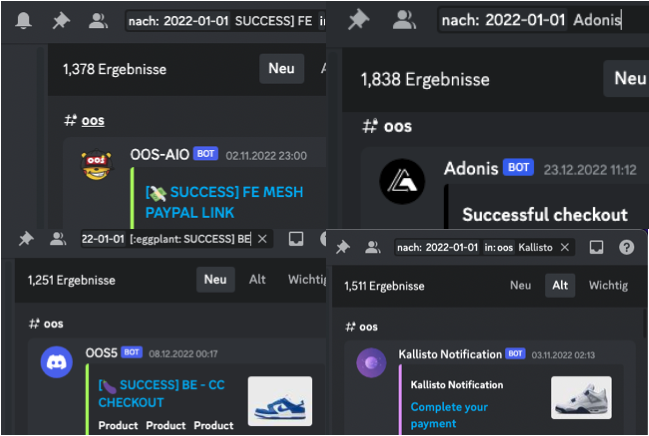Open the Adonis username
Viewport: 649px width, 436px height.
point(471,169)
